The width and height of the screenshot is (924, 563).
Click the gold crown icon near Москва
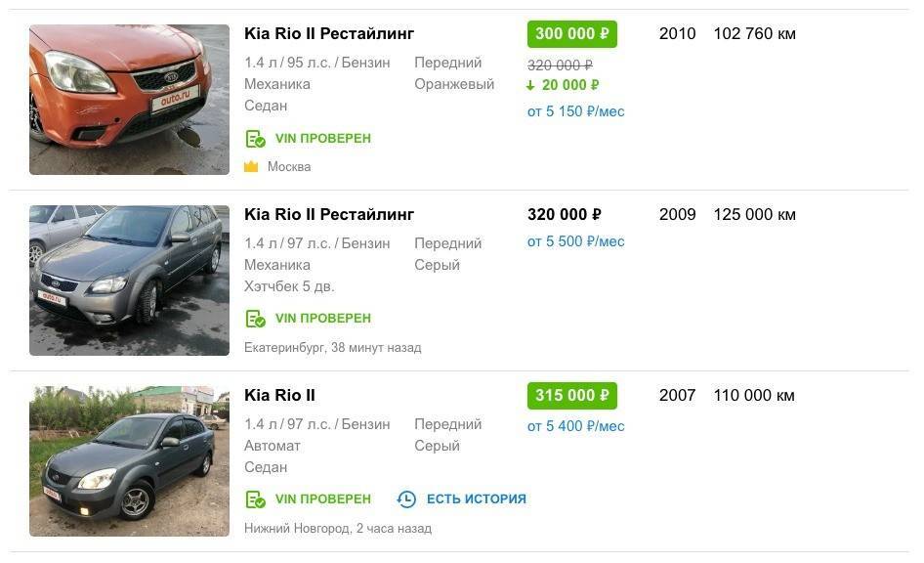(251, 167)
